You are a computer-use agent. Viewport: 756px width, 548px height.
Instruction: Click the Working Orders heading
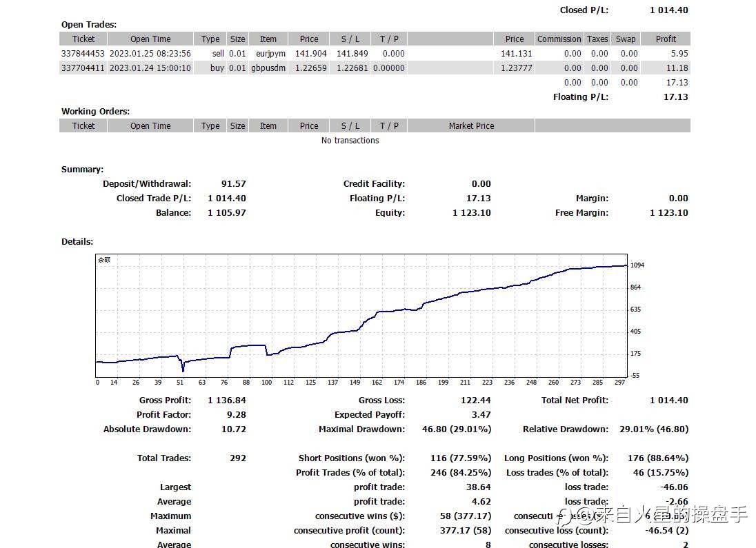click(95, 112)
